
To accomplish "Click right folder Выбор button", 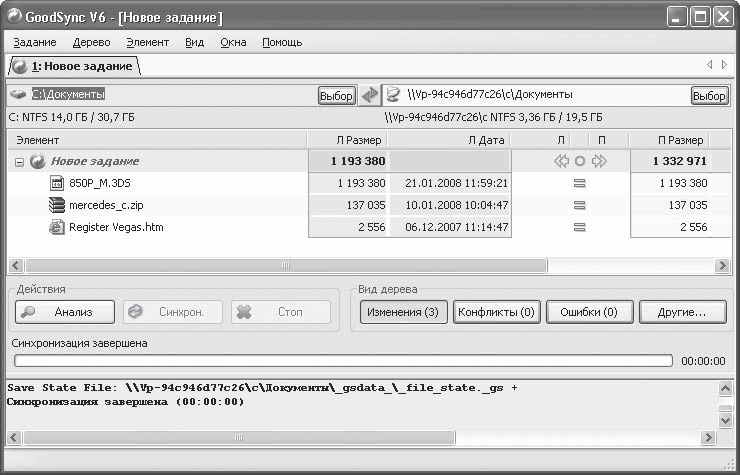I will (x=709, y=96).
